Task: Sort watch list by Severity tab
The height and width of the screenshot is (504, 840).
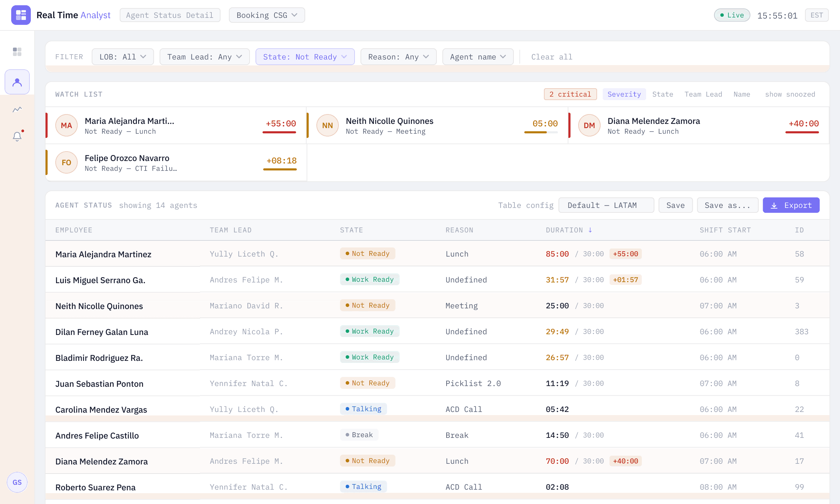Action: coord(624,94)
